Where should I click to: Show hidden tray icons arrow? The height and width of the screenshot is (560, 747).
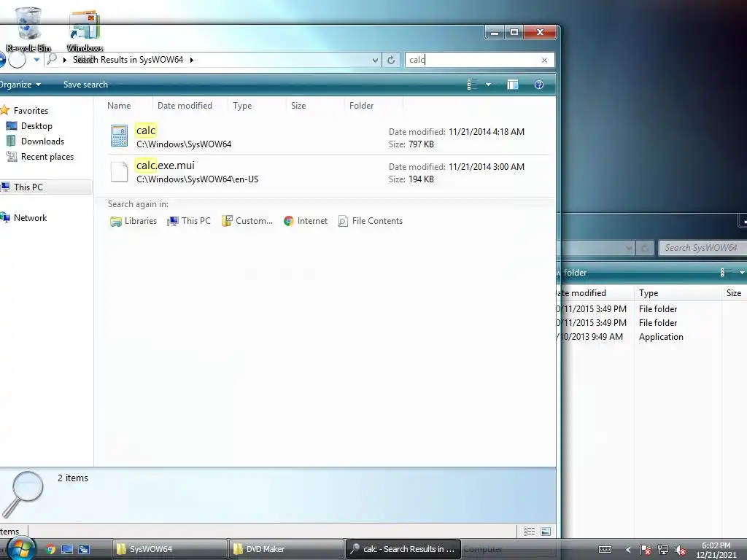click(628, 550)
